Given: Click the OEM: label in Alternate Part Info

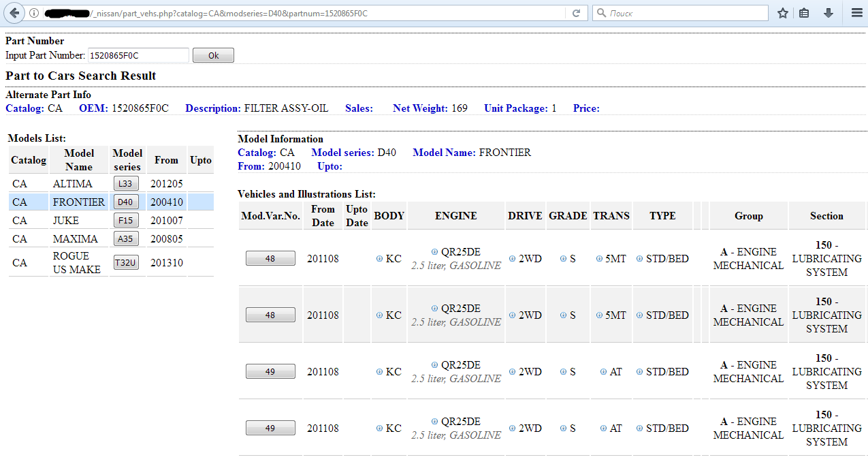Looking at the screenshot, I should tap(94, 108).
